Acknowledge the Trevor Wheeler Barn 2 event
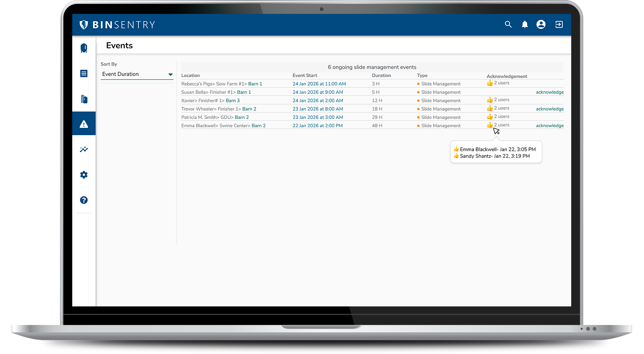 coord(550,109)
